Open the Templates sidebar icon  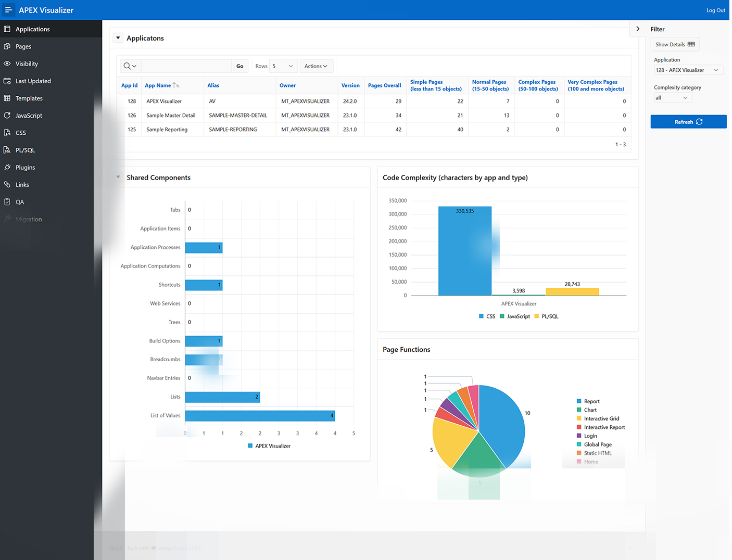[x=7, y=98]
